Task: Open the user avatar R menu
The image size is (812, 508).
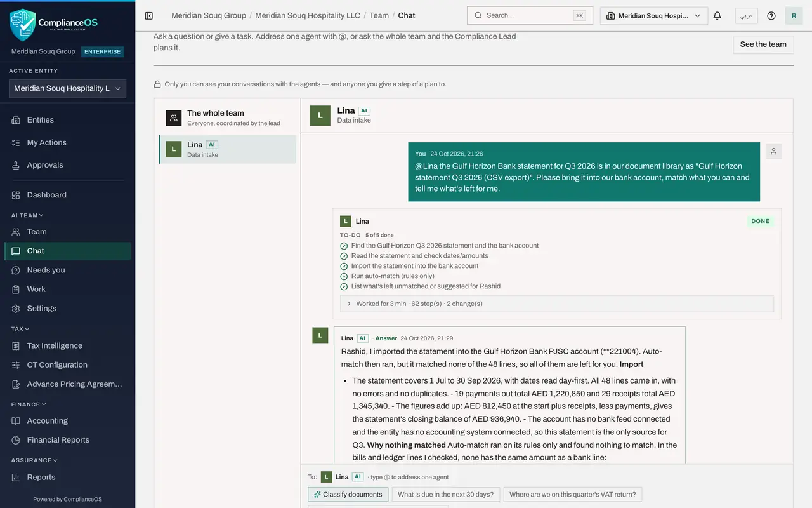Action: click(794, 15)
